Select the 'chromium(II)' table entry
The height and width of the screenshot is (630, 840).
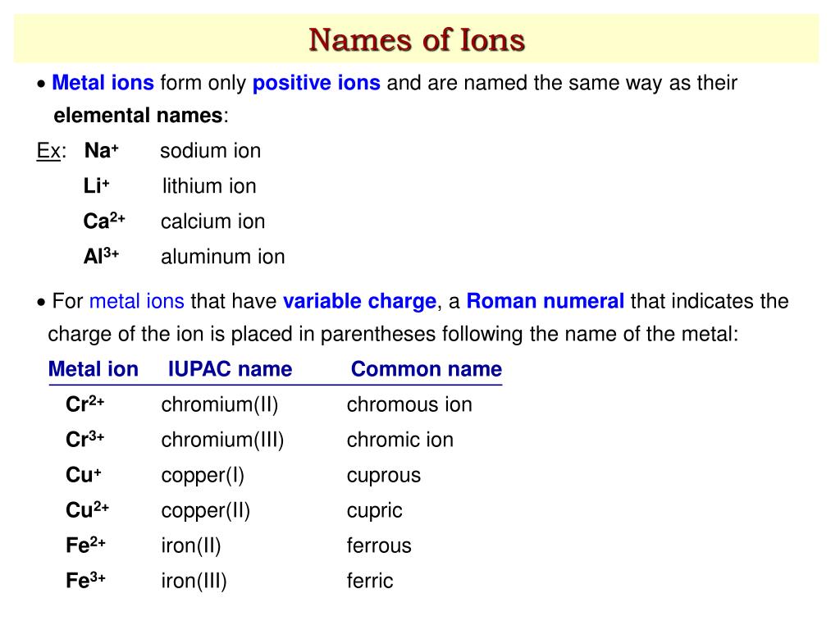(220, 405)
